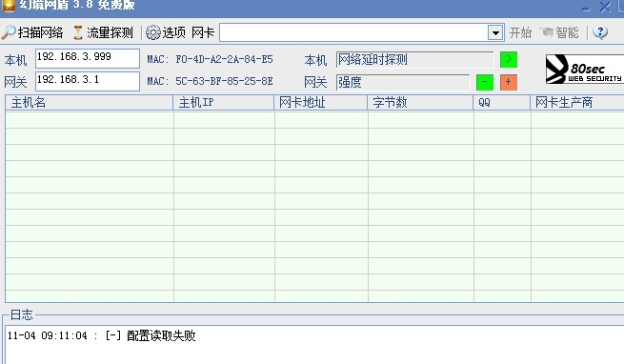Close the window
Screen dimensions: 624x364
(605, 8)
